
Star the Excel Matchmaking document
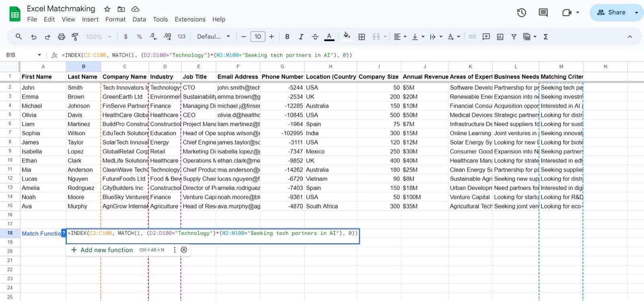(107, 9)
